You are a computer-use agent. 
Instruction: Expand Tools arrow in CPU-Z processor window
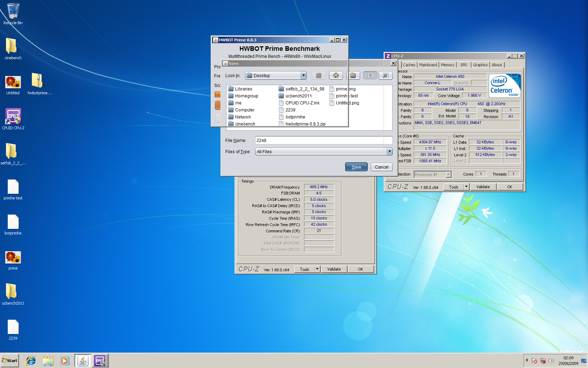click(466, 187)
